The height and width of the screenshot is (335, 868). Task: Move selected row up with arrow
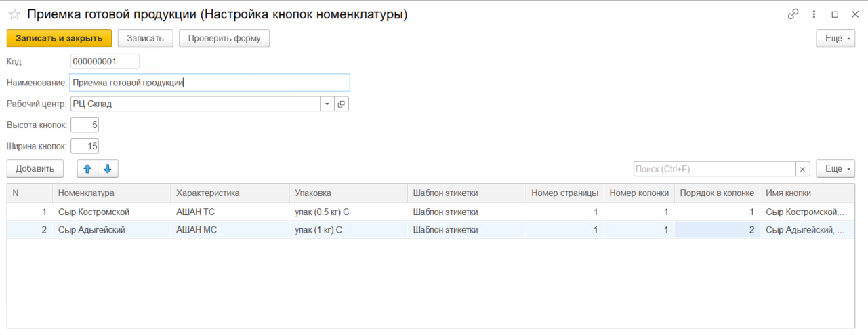click(x=87, y=169)
